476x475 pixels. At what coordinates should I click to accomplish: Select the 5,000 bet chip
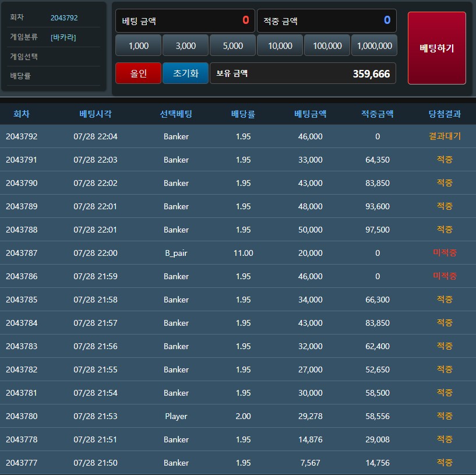233,45
